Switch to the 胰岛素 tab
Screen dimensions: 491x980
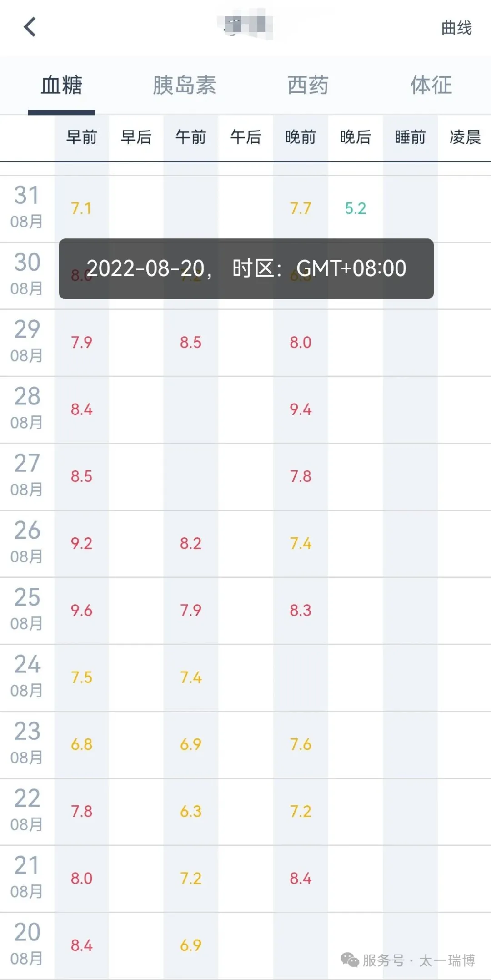click(184, 85)
